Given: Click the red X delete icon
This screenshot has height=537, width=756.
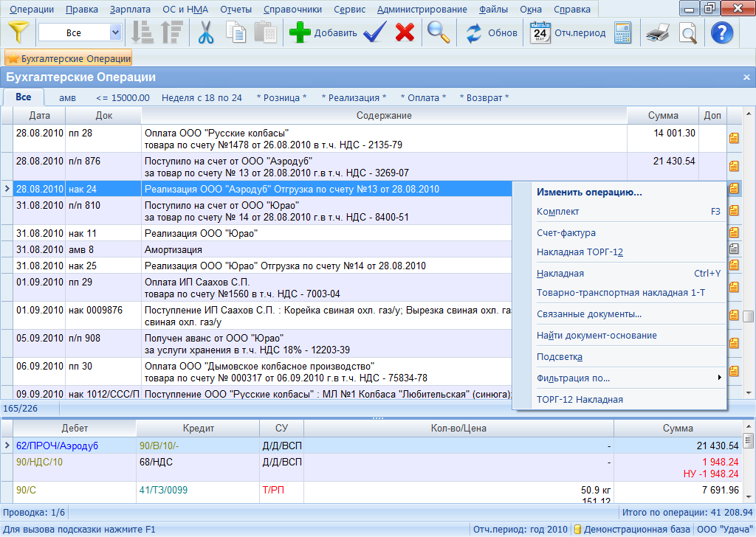Looking at the screenshot, I should [x=405, y=32].
